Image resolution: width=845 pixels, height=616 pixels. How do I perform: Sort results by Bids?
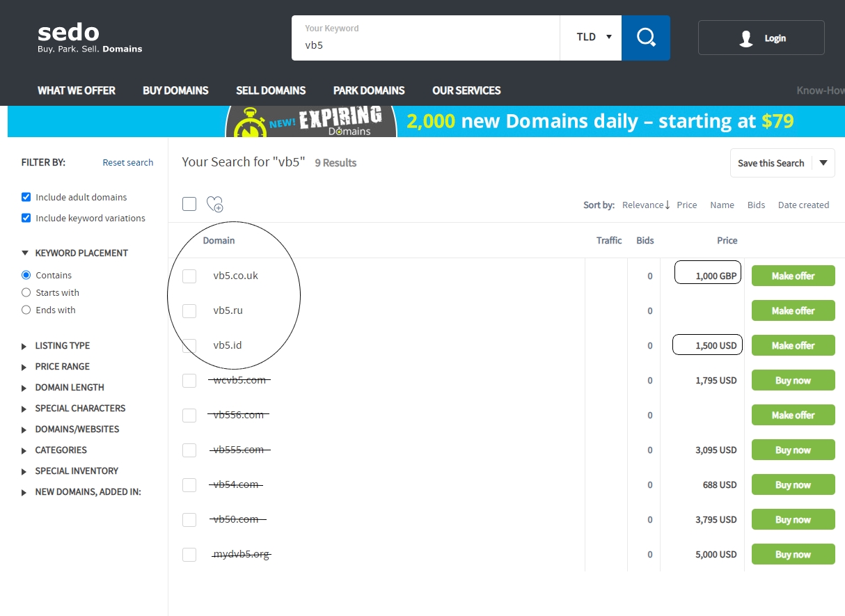(x=756, y=205)
